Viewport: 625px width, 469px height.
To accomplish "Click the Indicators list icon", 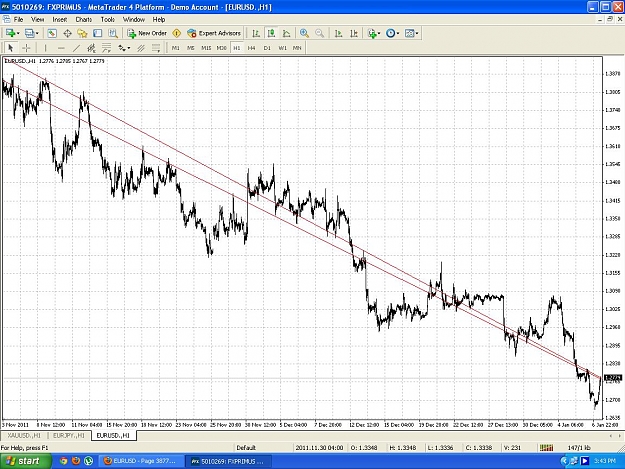I will pos(372,33).
